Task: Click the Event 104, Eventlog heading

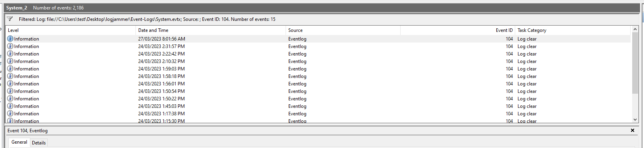Action: coord(28,131)
